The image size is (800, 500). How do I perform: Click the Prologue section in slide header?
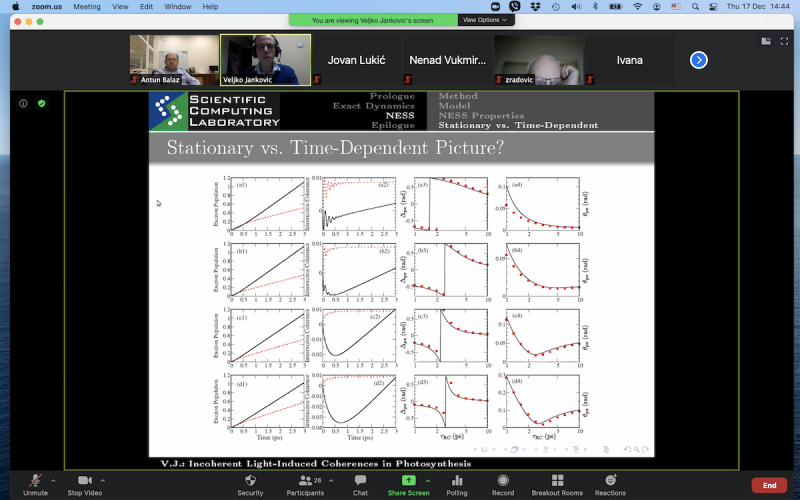point(392,96)
